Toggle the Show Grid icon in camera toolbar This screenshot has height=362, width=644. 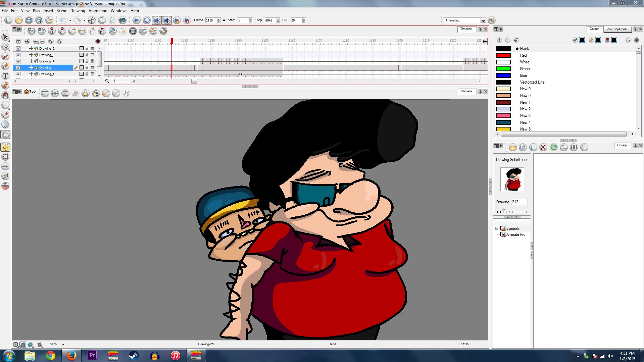coord(45,93)
